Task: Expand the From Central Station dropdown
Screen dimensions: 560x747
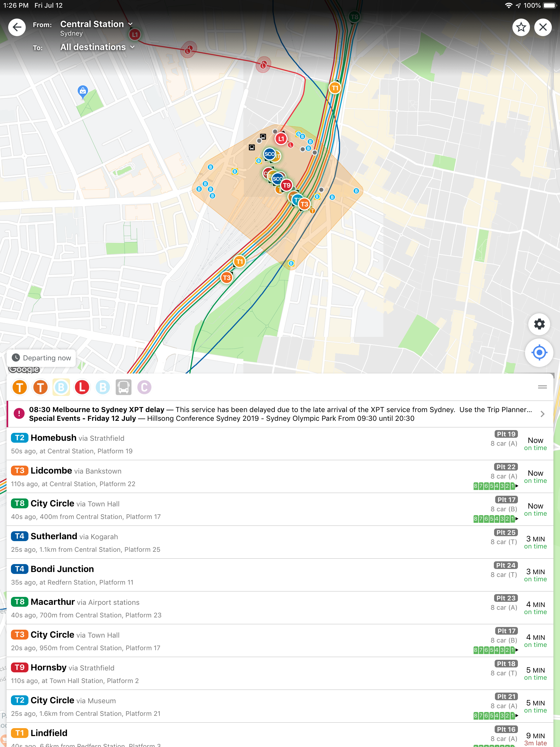Action: click(96, 24)
